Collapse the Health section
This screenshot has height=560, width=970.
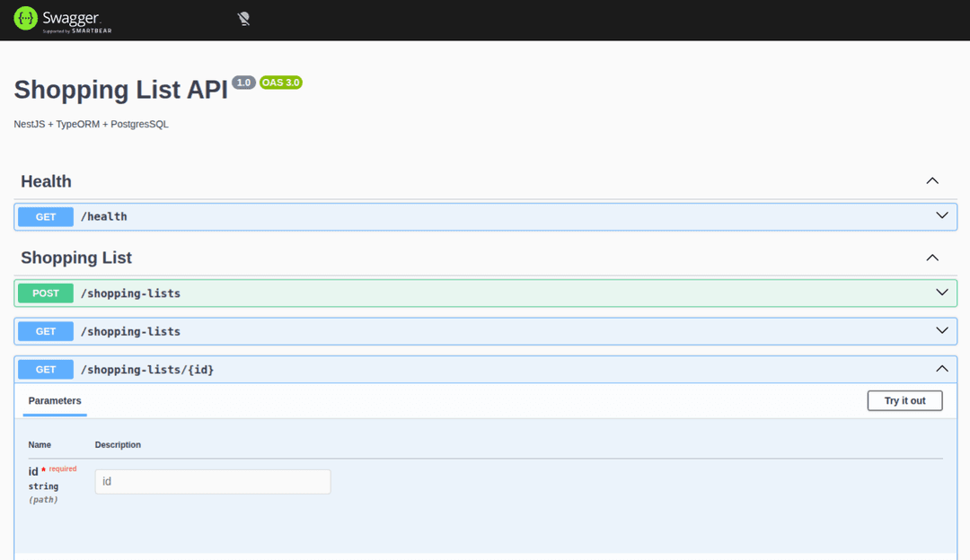click(x=931, y=180)
